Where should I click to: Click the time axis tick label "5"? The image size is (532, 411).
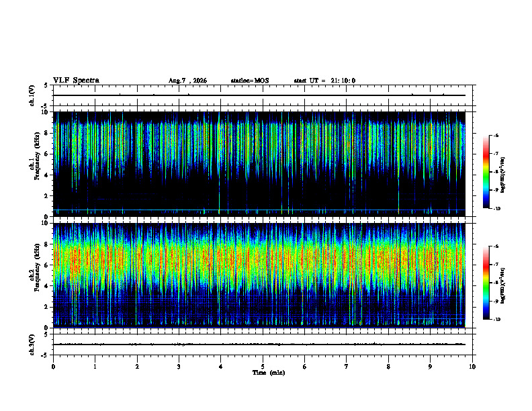pos(263,367)
